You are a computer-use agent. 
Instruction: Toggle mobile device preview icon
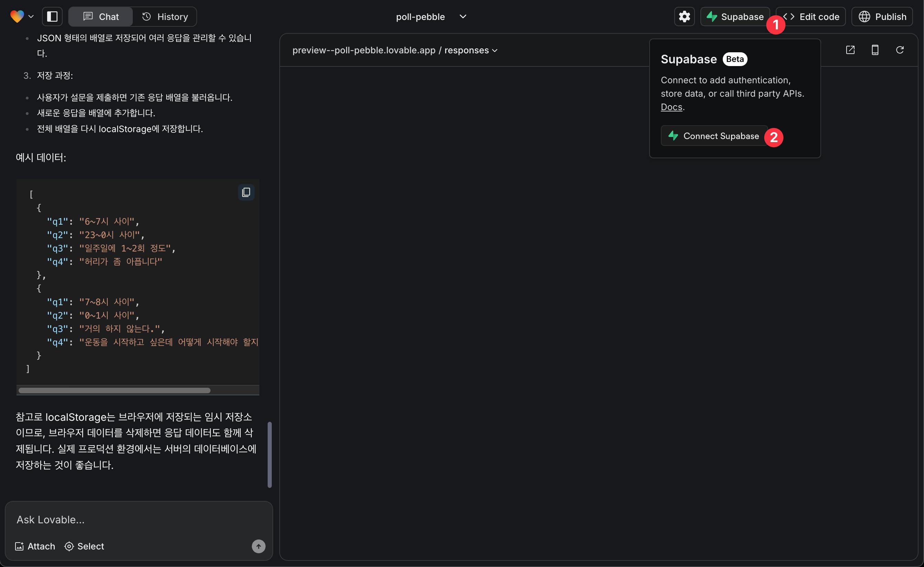(x=875, y=50)
